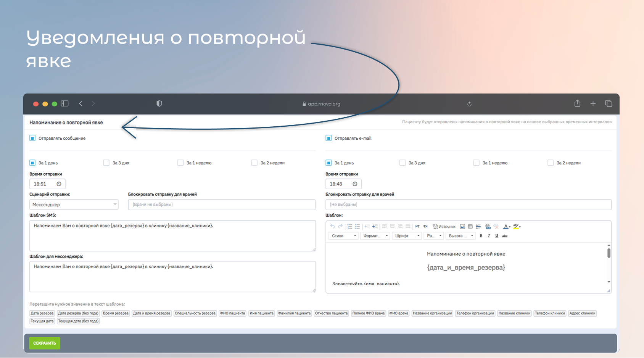Click the insert image icon in editor
This screenshot has height=358, width=644.
point(462,226)
